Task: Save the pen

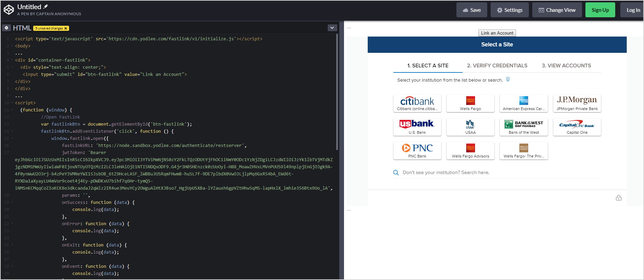Action: (472, 10)
